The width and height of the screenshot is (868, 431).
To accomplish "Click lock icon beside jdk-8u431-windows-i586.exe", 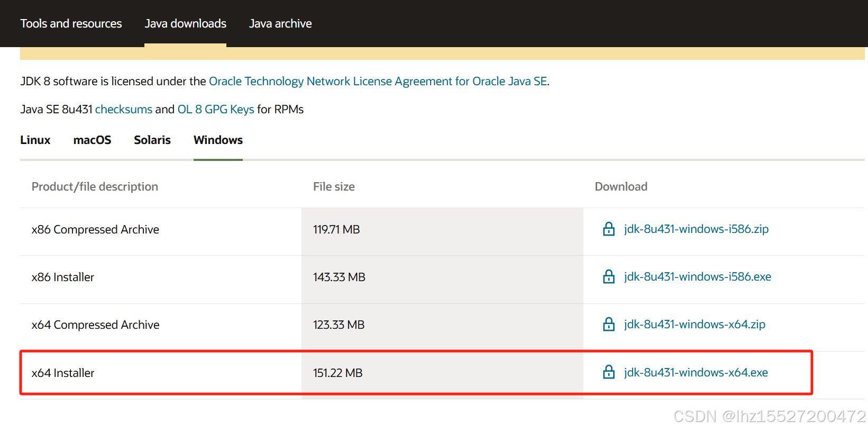I will point(609,276).
